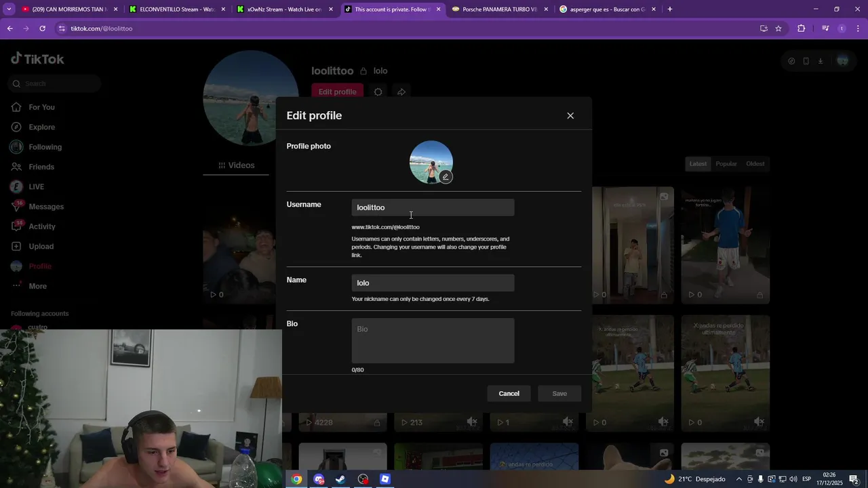
Task: Click the Username field containing loolittoo
Action: [x=433, y=207]
